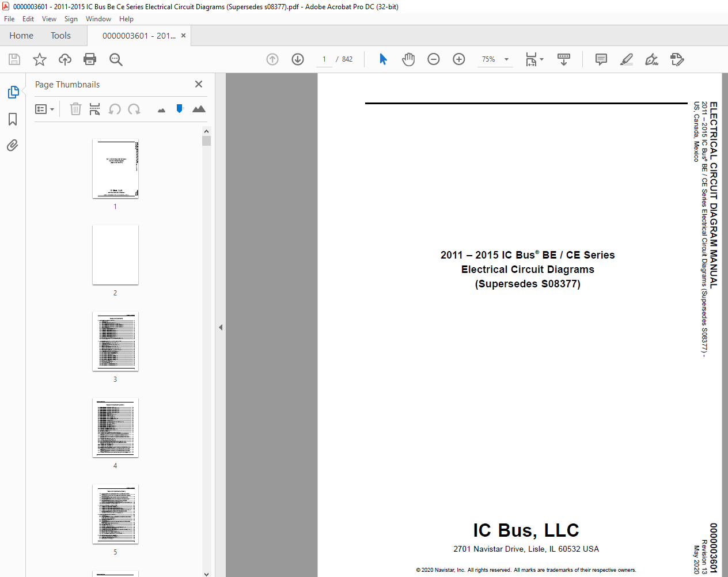Click the total page count '842'

(347, 59)
